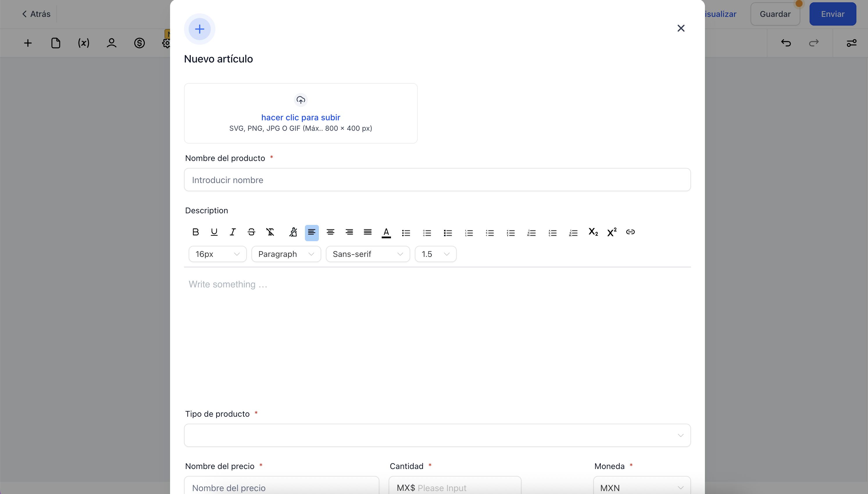Click hacer clic para subir link
Image resolution: width=868 pixels, height=494 pixels.
(x=301, y=117)
